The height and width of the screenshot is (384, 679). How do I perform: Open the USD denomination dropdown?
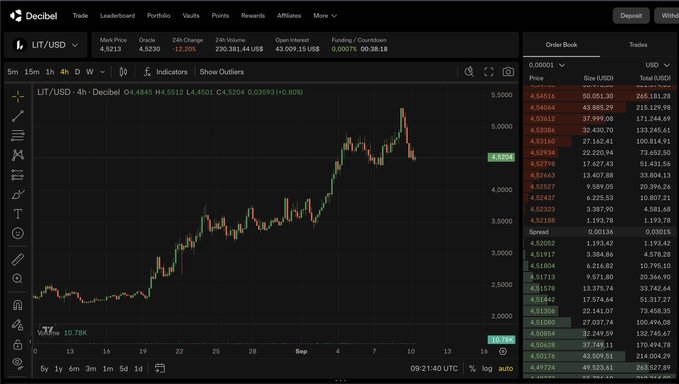657,65
